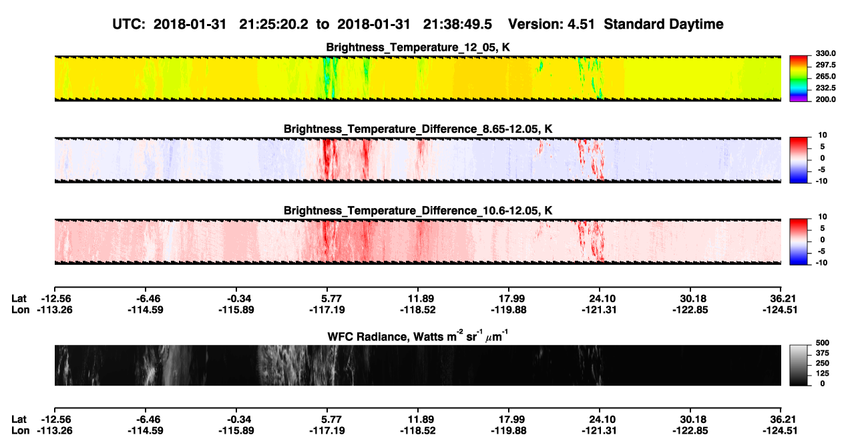Click the red-blue colorbar beside the 8.65-12.05 panel
Image resolution: width=868 pixels, height=445 pixels.
tap(799, 160)
